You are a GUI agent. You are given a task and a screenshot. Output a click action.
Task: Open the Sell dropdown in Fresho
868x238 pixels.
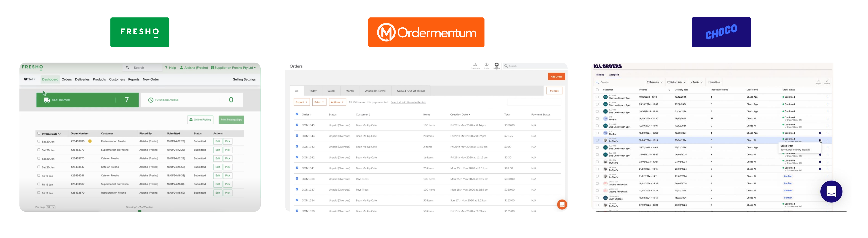pyautogui.click(x=30, y=79)
